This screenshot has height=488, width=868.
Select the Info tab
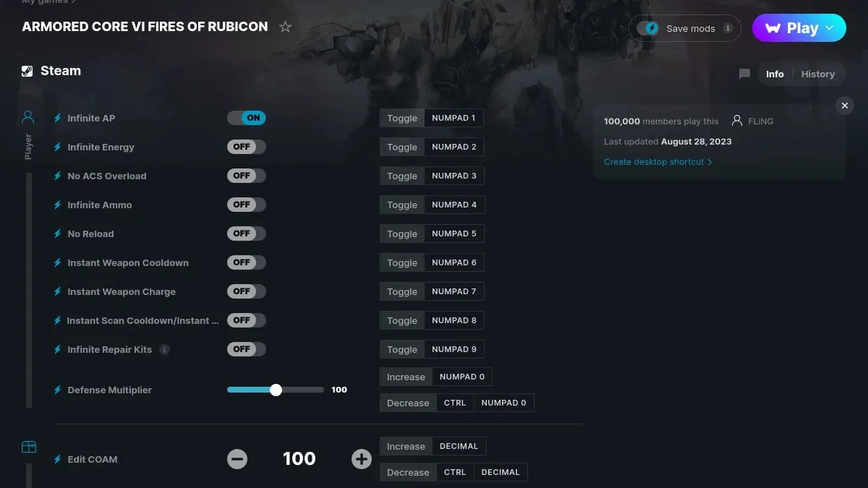(775, 74)
